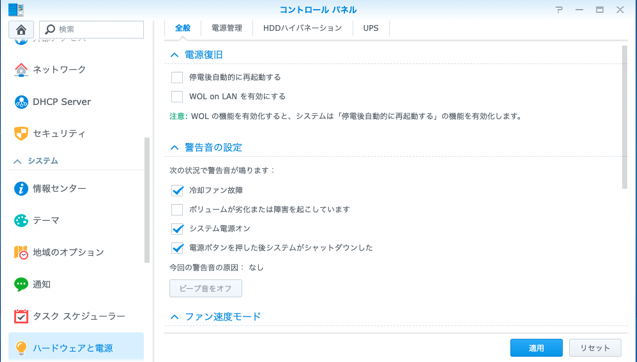Collapse the ファン速度モード section
The image size is (637, 362).
click(174, 316)
